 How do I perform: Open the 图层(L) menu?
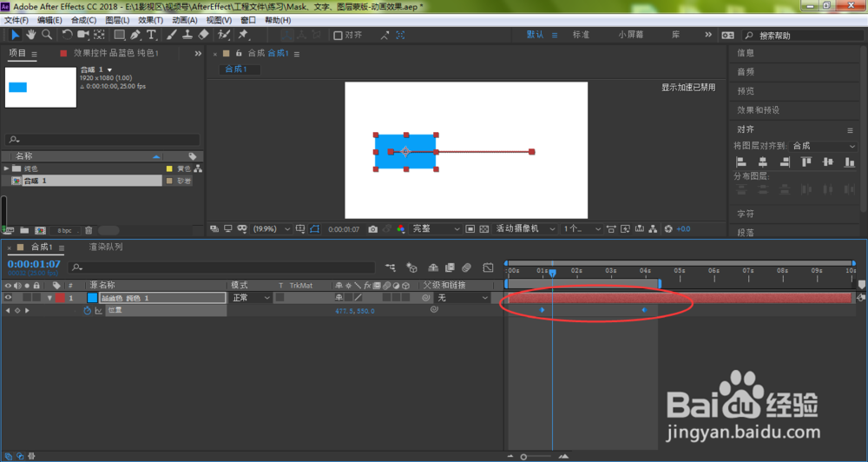pos(117,20)
